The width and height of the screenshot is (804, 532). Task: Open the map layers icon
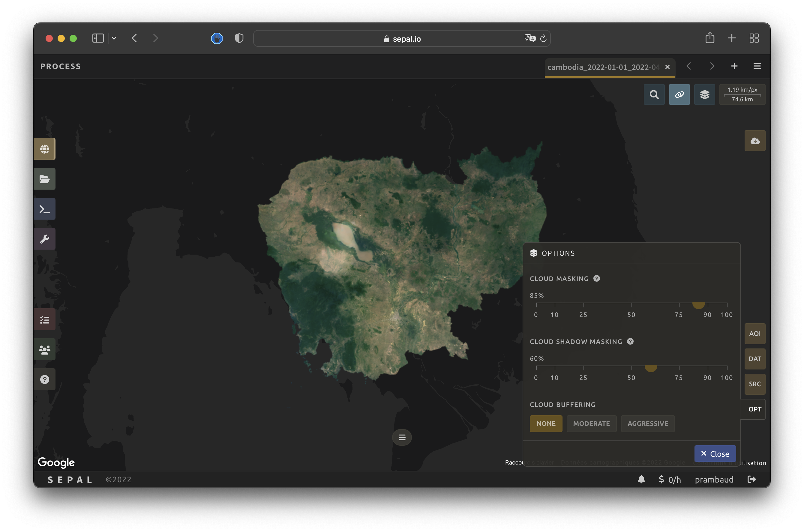(704, 94)
